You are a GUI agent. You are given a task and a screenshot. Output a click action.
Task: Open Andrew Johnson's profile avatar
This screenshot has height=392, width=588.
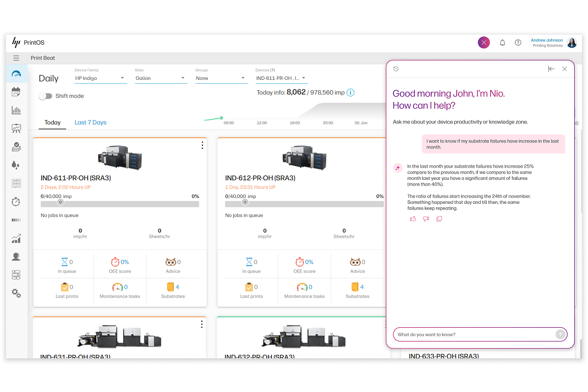tap(572, 43)
